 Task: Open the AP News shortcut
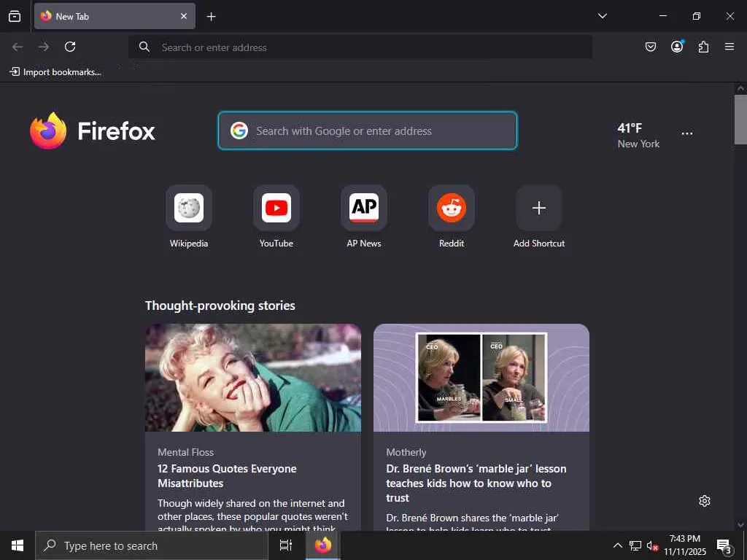coord(364,217)
